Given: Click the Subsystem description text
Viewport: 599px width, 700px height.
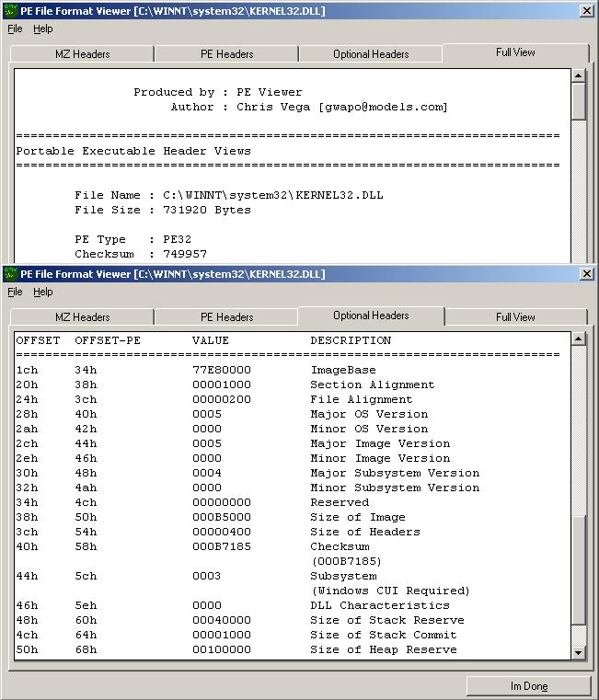Looking at the screenshot, I should click(x=343, y=577).
